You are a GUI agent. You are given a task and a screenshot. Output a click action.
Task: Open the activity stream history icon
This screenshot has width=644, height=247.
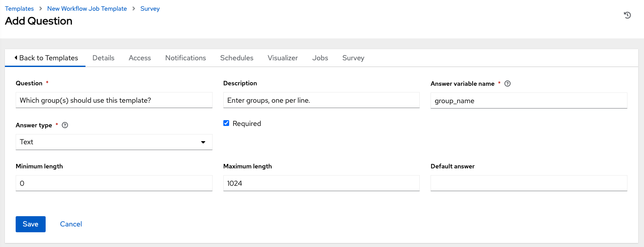click(x=627, y=15)
